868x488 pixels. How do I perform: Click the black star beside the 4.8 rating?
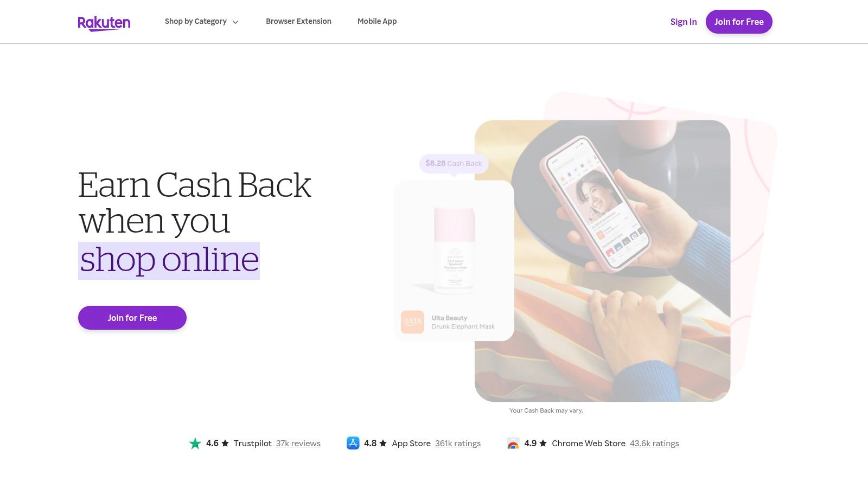383,443
